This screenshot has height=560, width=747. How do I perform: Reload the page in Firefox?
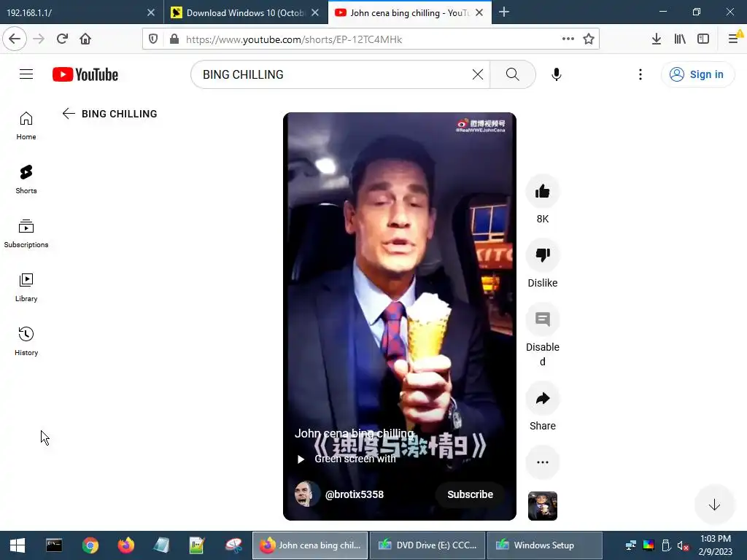pyautogui.click(x=62, y=39)
